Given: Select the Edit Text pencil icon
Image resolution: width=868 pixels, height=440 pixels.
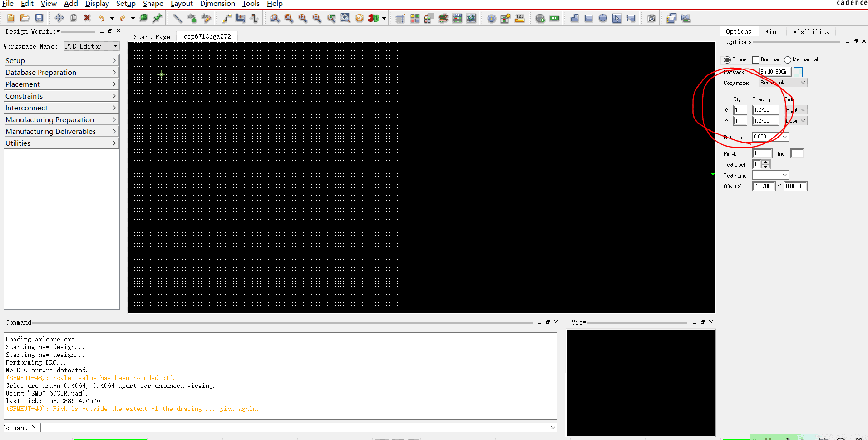Looking at the screenshot, I should 206,18.
